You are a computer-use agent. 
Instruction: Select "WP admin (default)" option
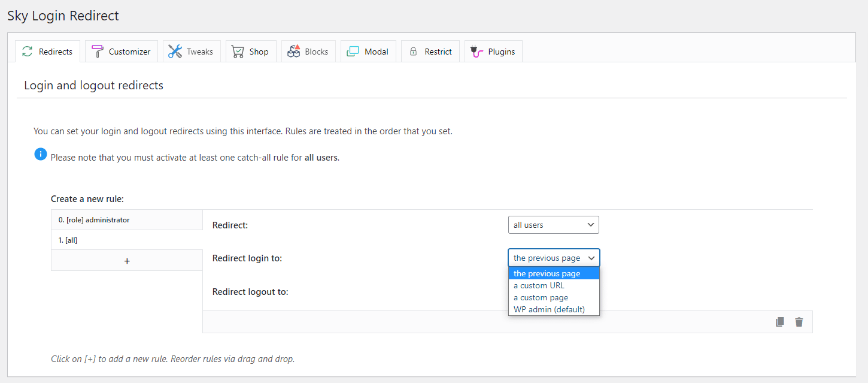548,309
